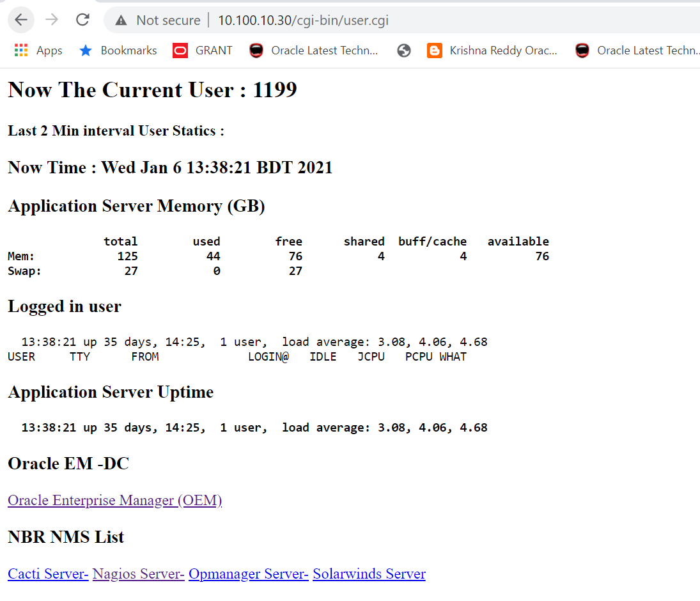Image resolution: width=700 pixels, height=601 pixels.
Task: Click the second Oracle Latest Techn... bookmark icon
Action: click(582, 51)
